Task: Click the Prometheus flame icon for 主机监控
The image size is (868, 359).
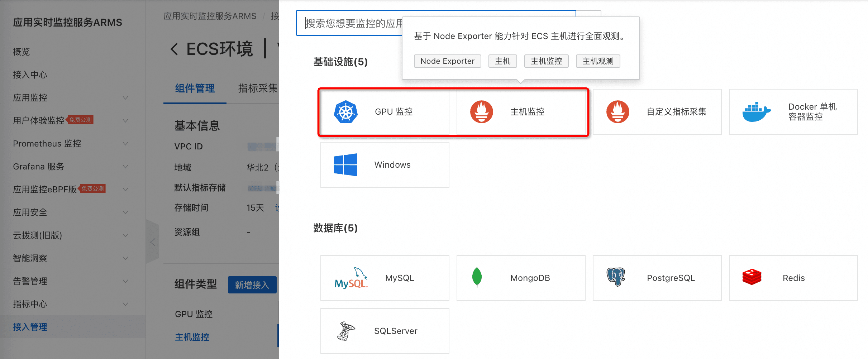Action: click(x=481, y=112)
